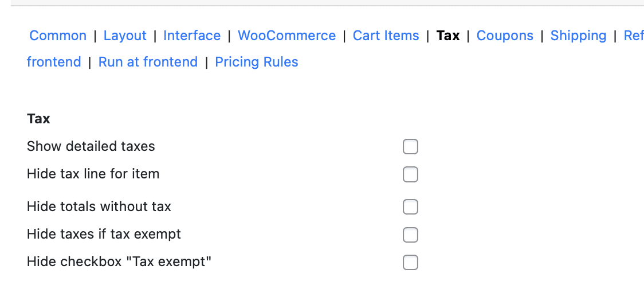Click the 'Hide totals without tax' label text

tap(99, 206)
